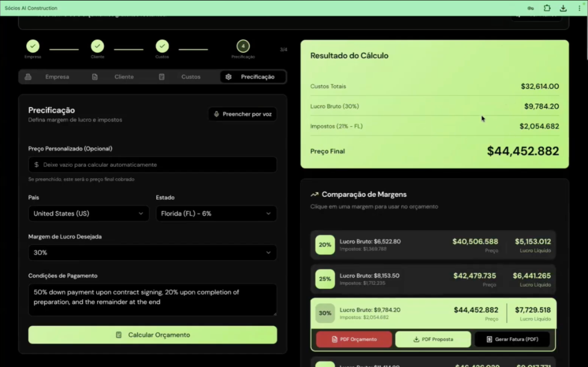The image size is (588, 367).
Task: Click the Empresa step checkmark circle
Action: pos(33,46)
